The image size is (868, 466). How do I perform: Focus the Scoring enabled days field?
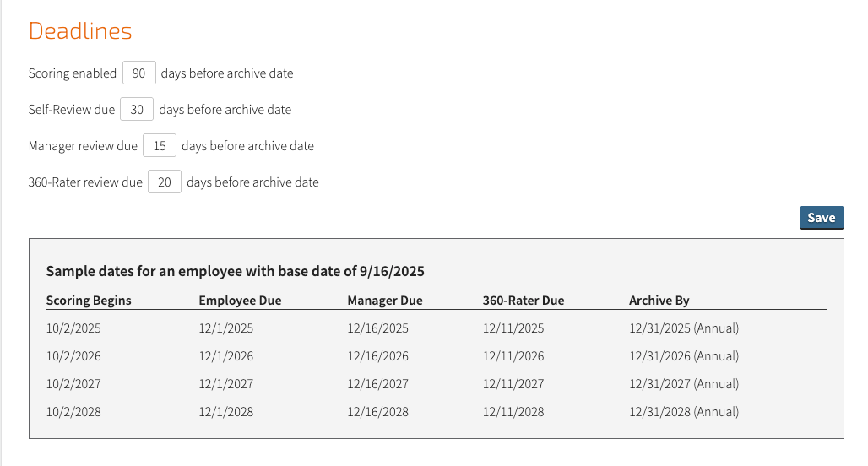point(139,73)
